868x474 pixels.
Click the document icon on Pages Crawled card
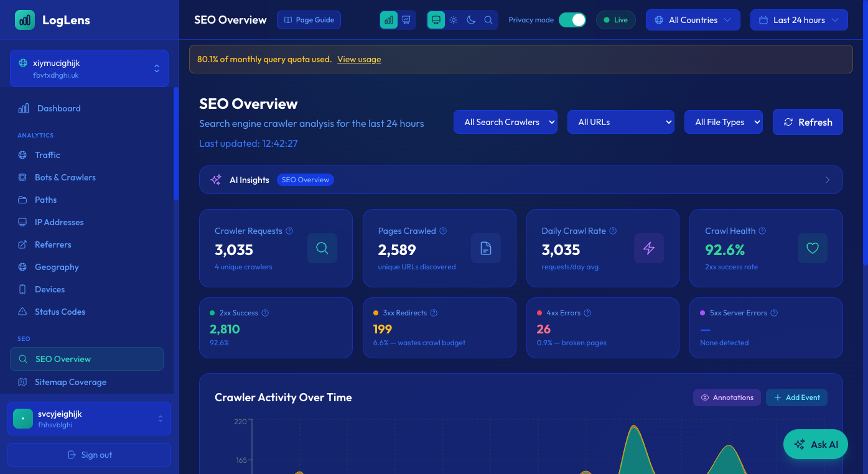pyautogui.click(x=486, y=248)
